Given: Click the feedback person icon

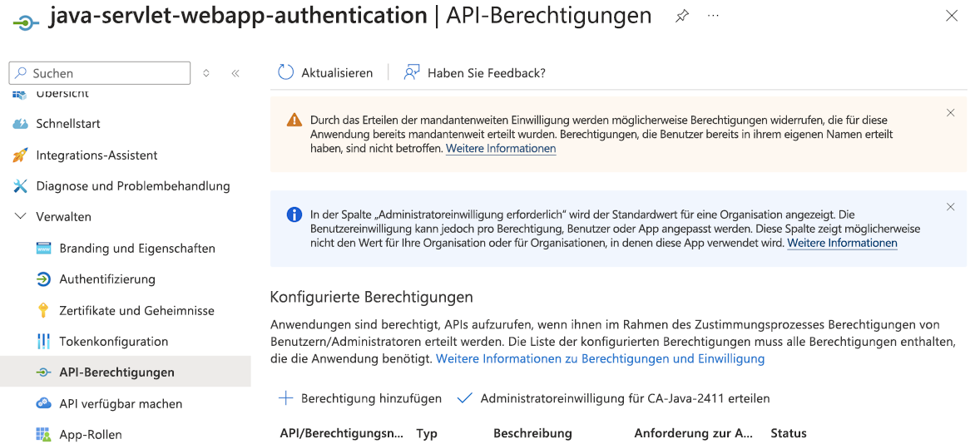Looking at the screenshot, I should point(411,72).
